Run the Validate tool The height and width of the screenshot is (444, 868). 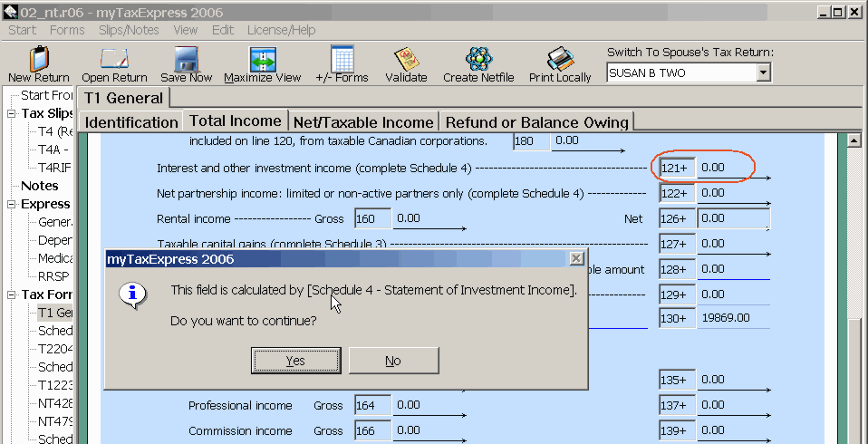(x=406, y=60)
